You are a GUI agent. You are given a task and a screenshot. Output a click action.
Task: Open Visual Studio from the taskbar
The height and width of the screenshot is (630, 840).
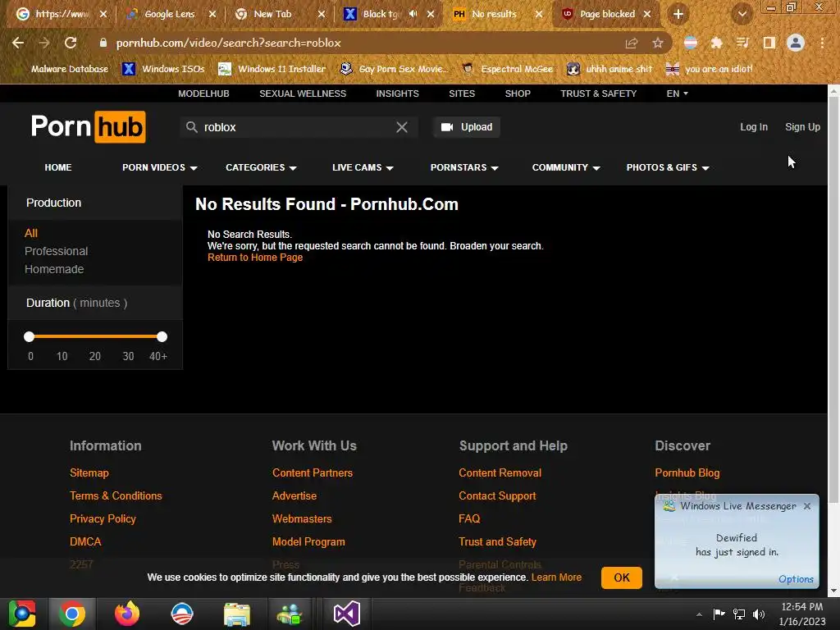tap(347, 614)
